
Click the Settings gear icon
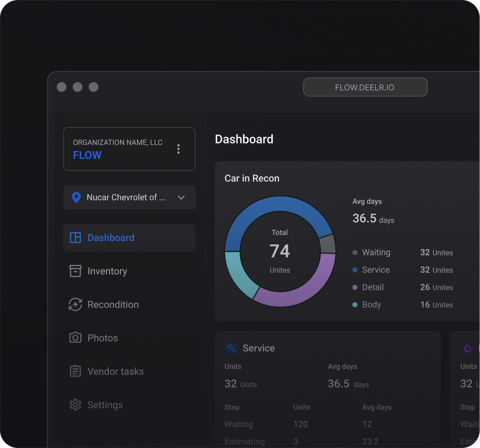pos(75,405)
